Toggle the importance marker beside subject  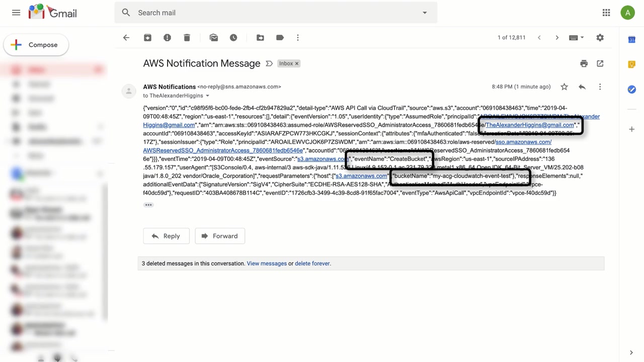[269, 63]
